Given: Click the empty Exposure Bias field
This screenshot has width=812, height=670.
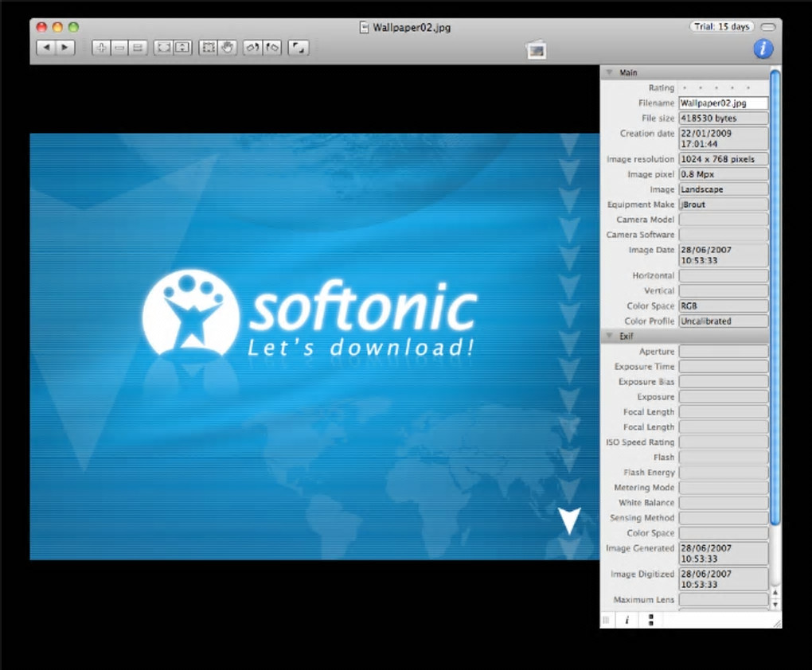Looking at the screenshot, I should tap(724, 382).
